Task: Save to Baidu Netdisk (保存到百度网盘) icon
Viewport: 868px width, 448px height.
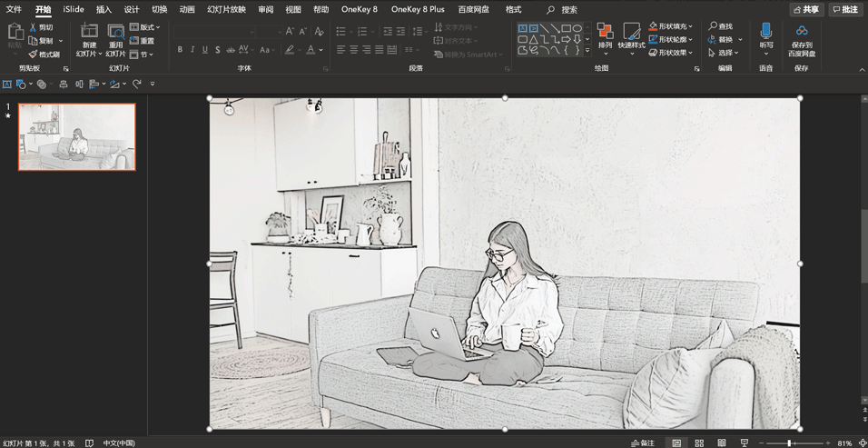Action: pos(802,33)
